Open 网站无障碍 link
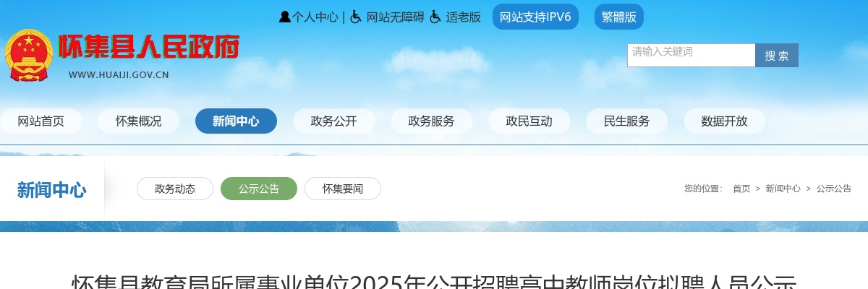Viewport: 868px width, 289px height. (x=395, y=17)
